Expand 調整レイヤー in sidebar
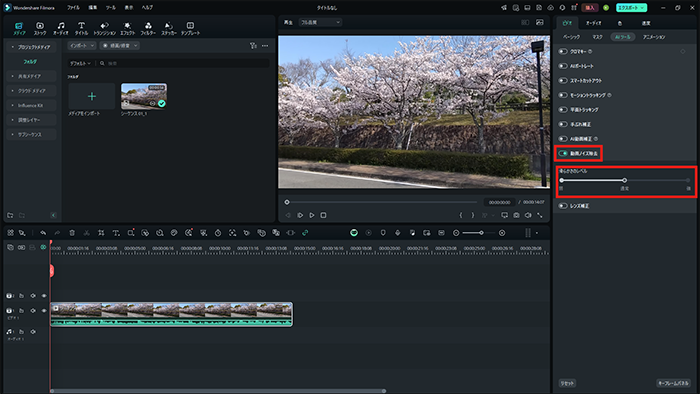 pyautogui.click(x=31, y=120)
